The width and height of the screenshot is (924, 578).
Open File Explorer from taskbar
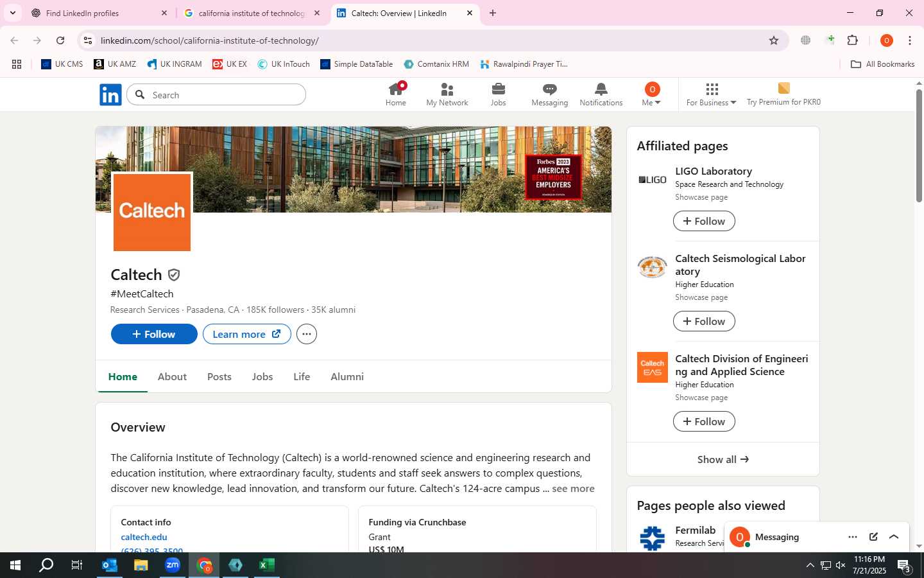[x=141, y=565]
